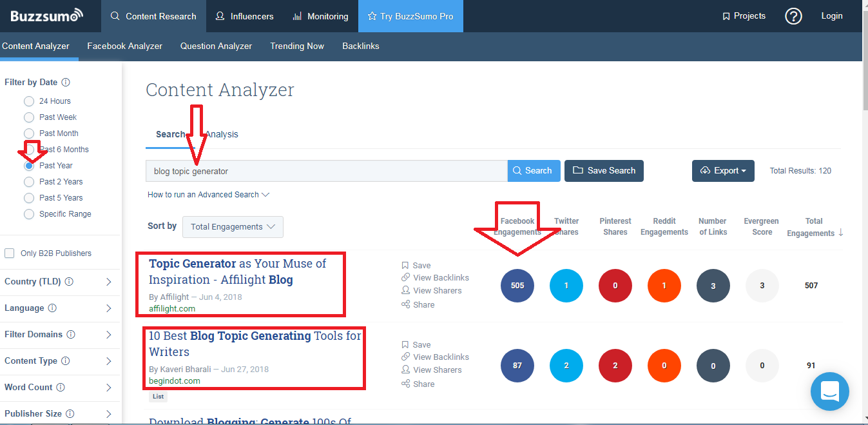Click the Total Results: 120 text

point(800,171)
